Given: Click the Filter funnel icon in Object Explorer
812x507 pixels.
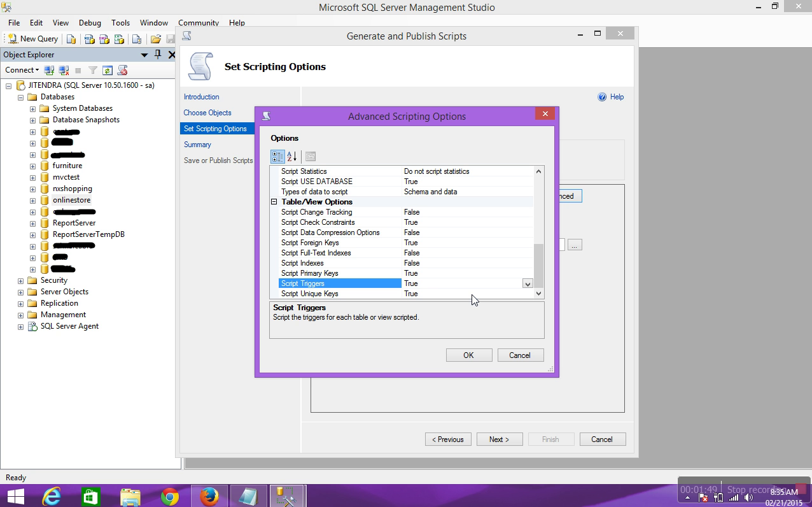Looking at the screenshot, I should point(93,70).
